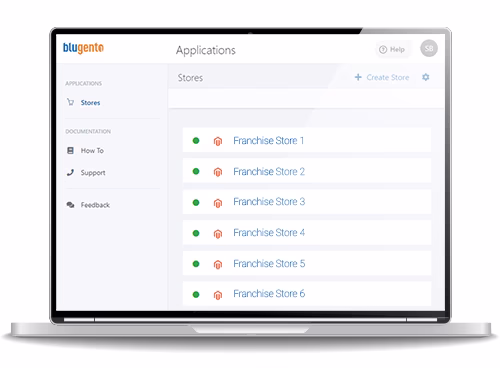Click the shopping cart icon beside Stores
The image size is (500, 368).
point(70,102)
